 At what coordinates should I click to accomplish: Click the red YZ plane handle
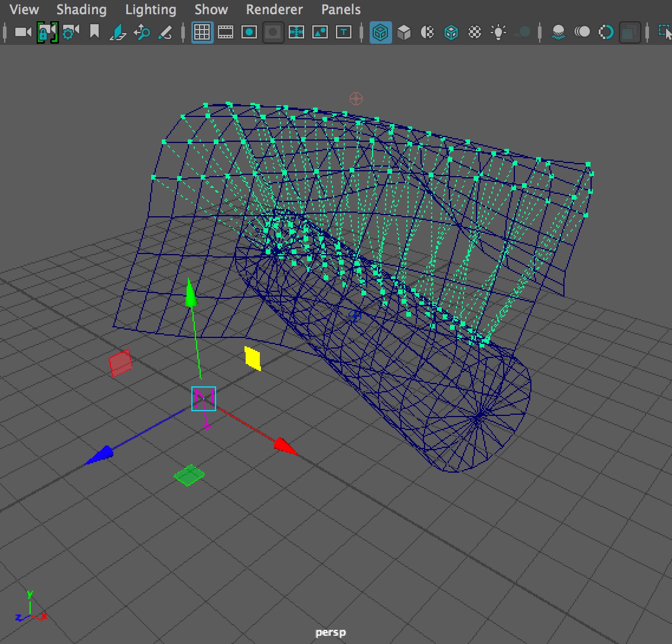[x=120, y=363]
